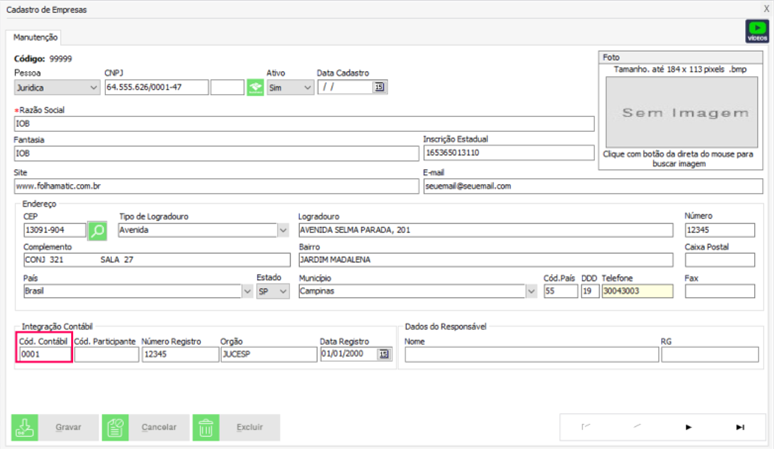
Task: Jump to the last record arrow
Action: [x=740, y=427]
